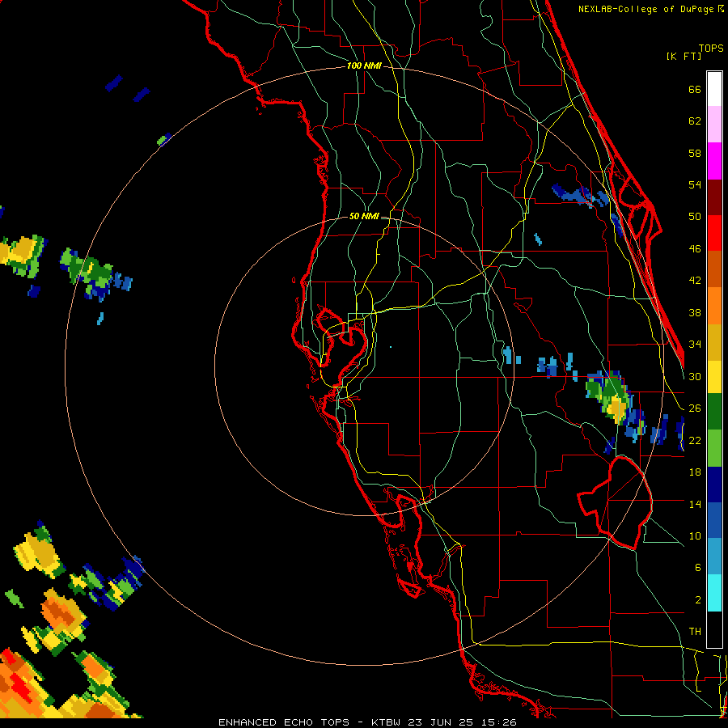
Task: Click the 50 legend scale value
Action: (x=695, y=217)
